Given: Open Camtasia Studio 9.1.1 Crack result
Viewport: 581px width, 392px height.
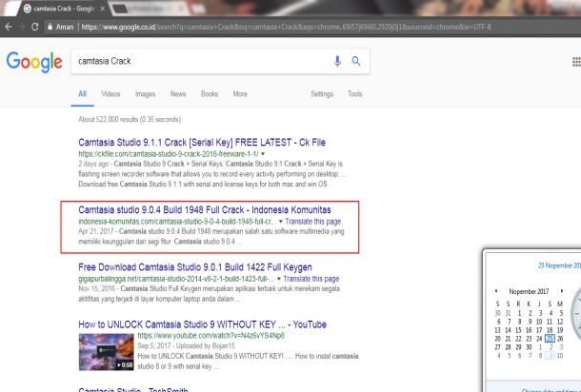Looking at the screenshot, I should tap(202, 143).
